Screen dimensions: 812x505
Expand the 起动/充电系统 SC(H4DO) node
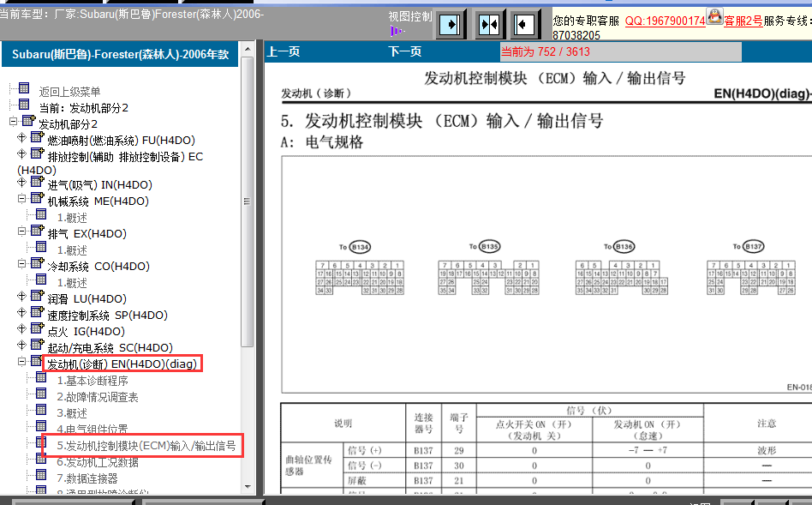point(21,345)
